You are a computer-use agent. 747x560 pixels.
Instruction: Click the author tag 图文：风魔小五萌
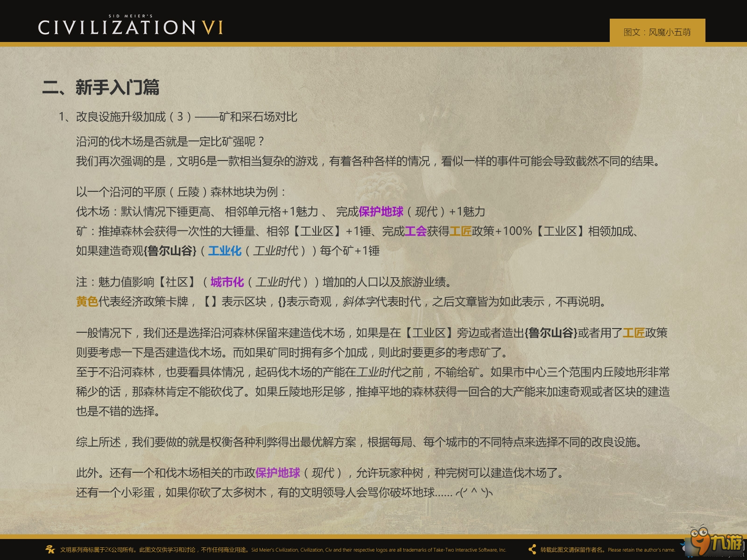tap(657, 32)
